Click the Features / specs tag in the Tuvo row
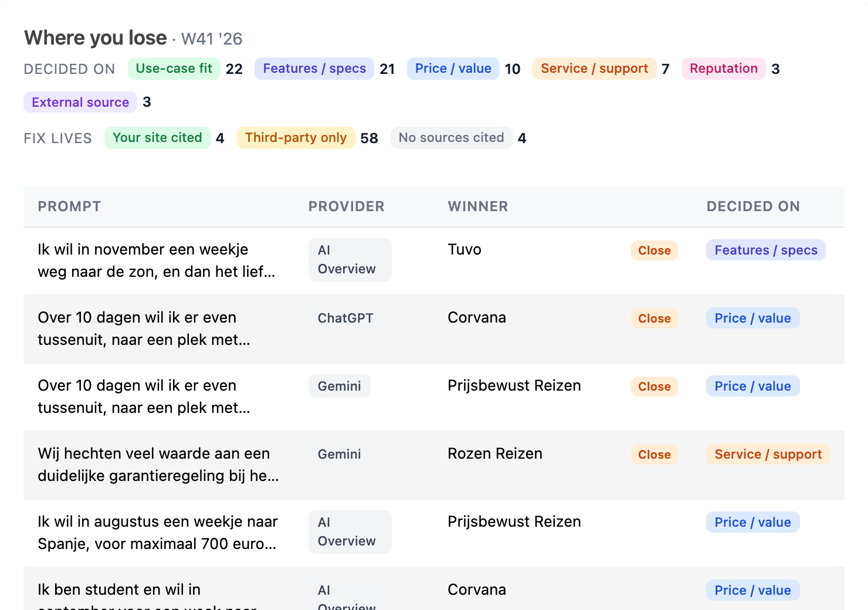 click(765, 250)
